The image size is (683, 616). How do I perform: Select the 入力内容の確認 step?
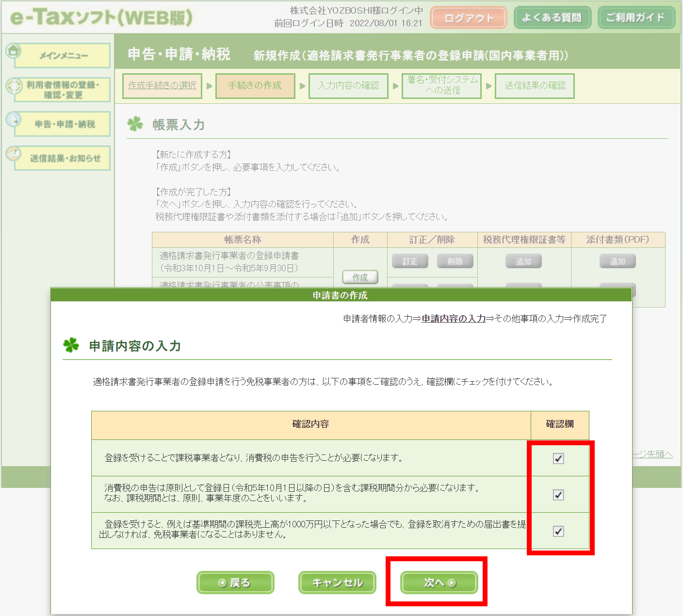pos(348,86)
